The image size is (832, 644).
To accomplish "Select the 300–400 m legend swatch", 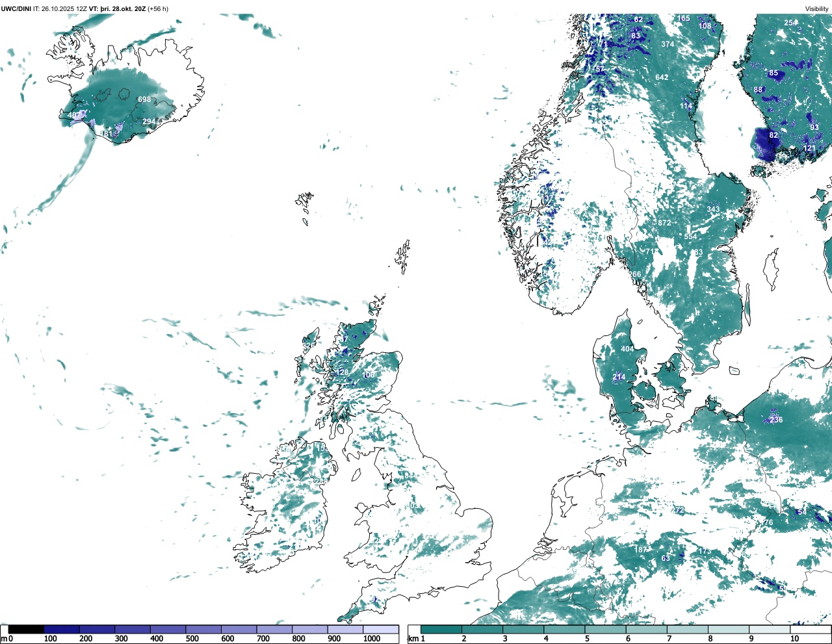I will coord(133,629).
